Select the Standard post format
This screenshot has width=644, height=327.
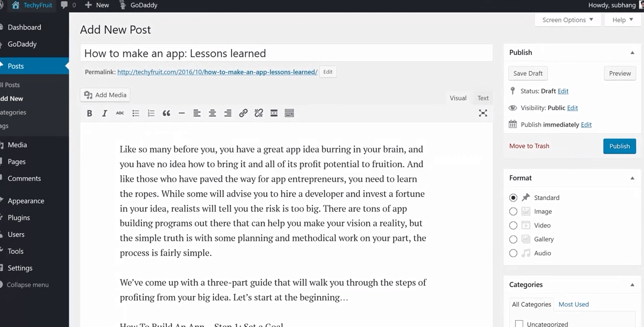(513, 198)
